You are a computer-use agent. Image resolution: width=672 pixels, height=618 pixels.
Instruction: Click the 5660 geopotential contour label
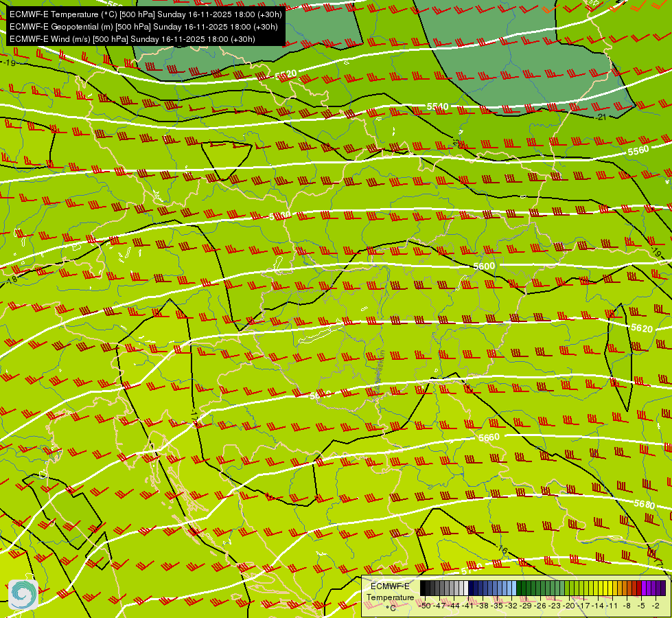coord(489,437)
